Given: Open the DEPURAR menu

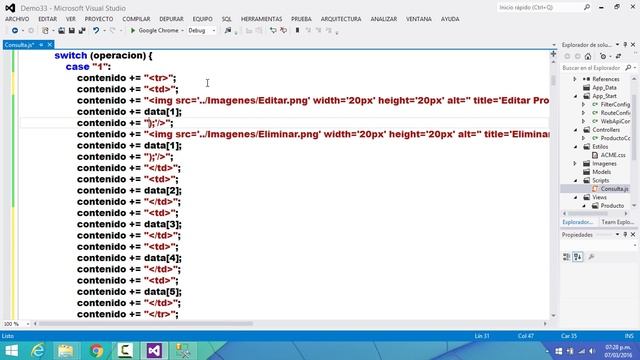Looking at the screenshot, I should (x=171, y=19).
